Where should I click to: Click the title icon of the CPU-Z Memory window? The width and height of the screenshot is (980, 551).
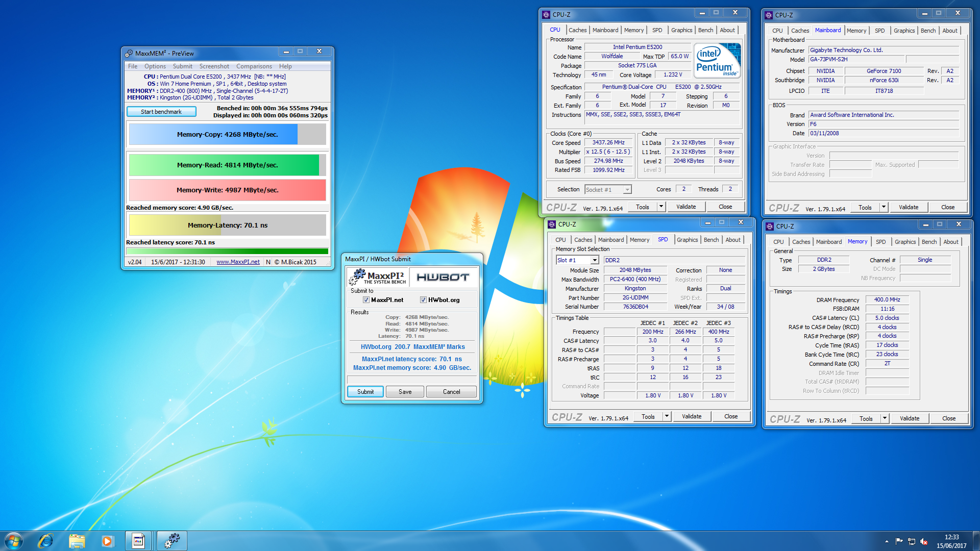pyautogui.click(x=770, y=226)
